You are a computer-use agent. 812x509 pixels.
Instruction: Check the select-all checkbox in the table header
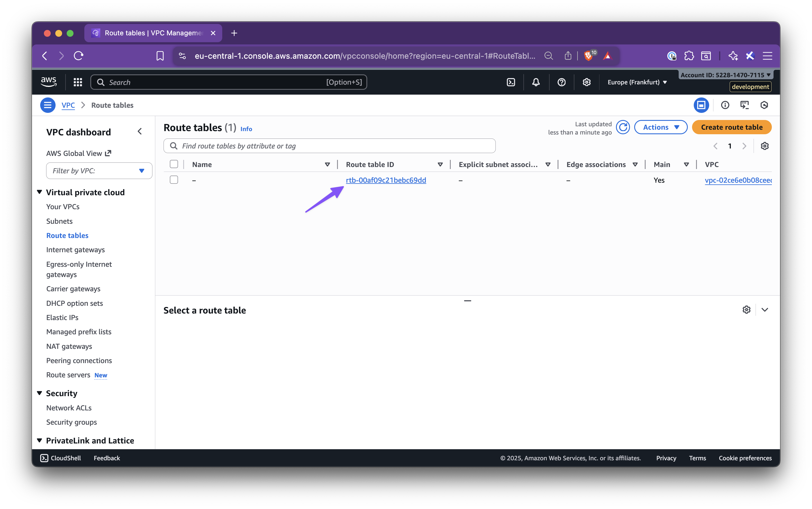tap(174, 164)
